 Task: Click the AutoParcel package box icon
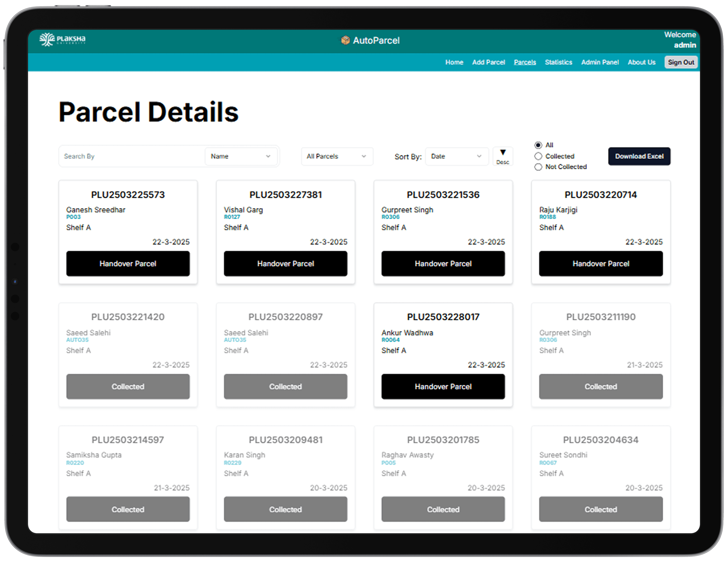(345, 40)
